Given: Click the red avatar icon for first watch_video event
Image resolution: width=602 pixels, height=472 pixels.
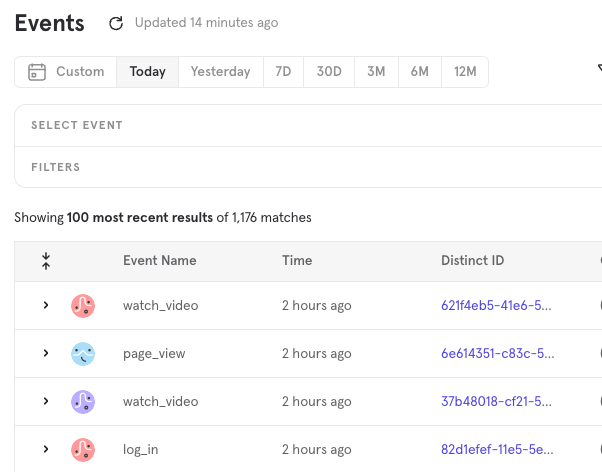Looking at the screenshot, I should [x=83, y=306].
